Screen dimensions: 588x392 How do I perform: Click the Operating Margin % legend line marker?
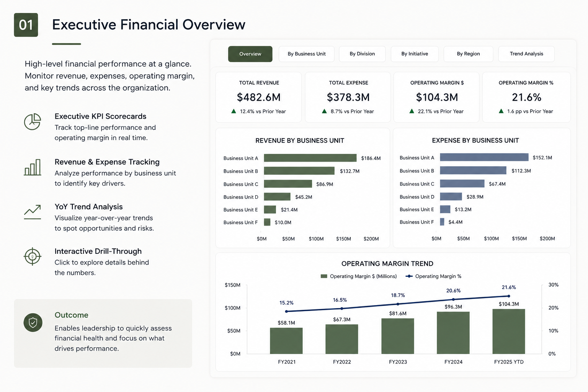(x=409, y=276)
